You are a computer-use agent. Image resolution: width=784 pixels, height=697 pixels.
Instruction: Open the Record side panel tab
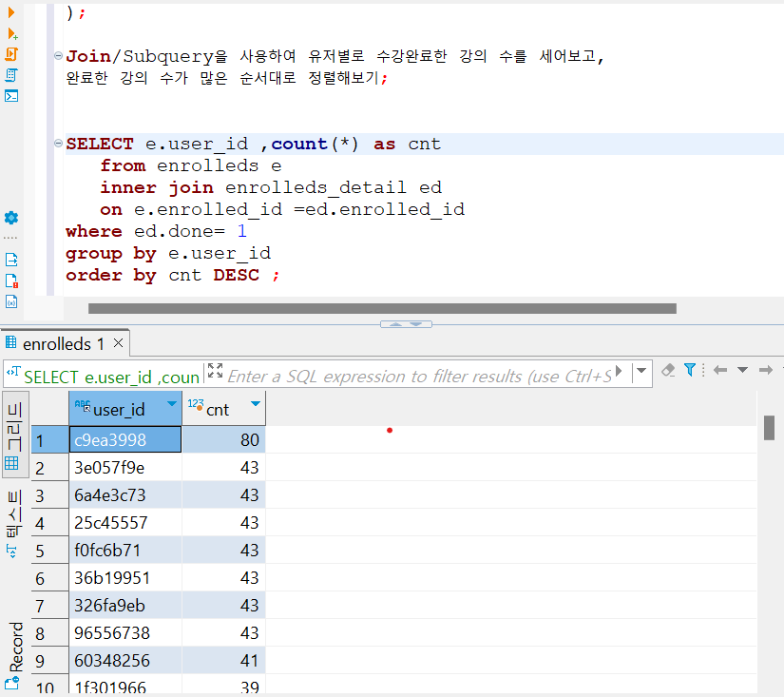15,655
